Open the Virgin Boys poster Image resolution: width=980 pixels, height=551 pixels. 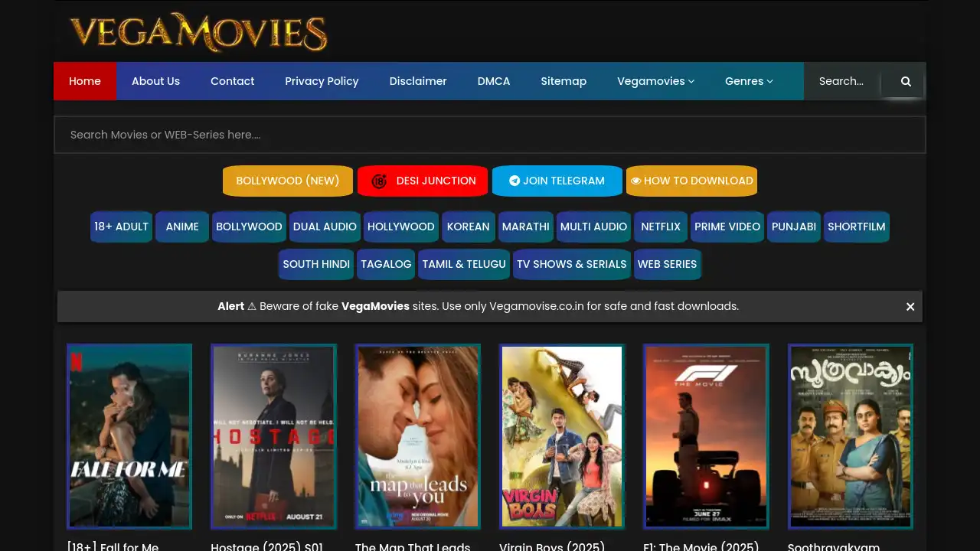[562, 436]
